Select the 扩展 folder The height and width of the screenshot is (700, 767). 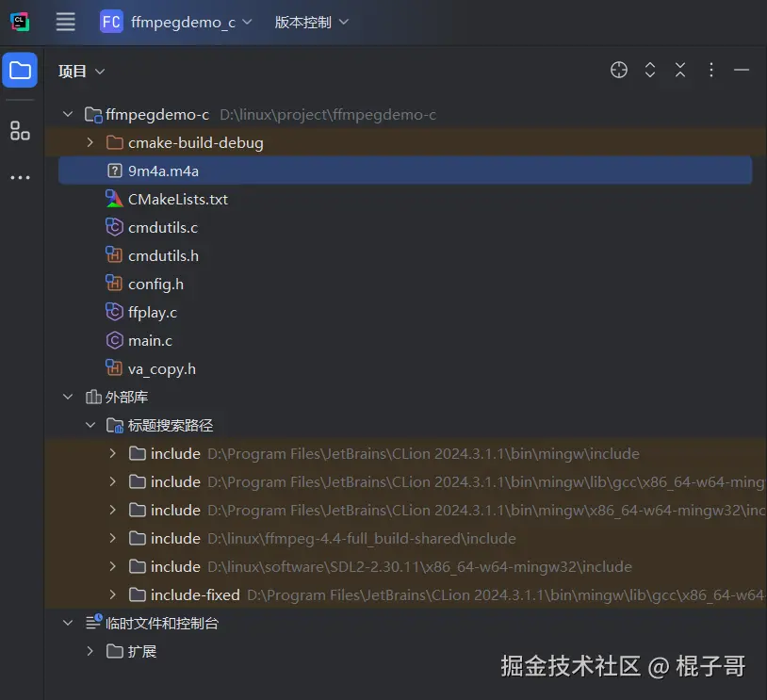click(142, 652)
